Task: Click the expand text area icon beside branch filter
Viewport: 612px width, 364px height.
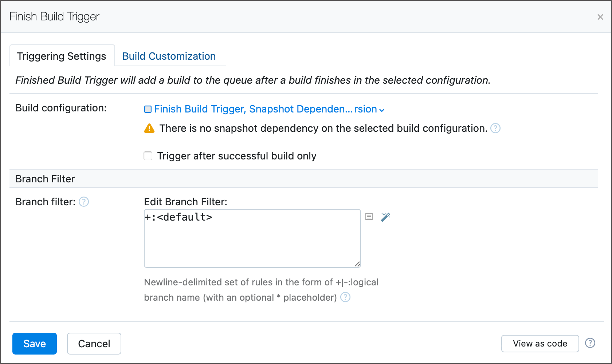Action: pyautogui.click(x=369, y=217)
